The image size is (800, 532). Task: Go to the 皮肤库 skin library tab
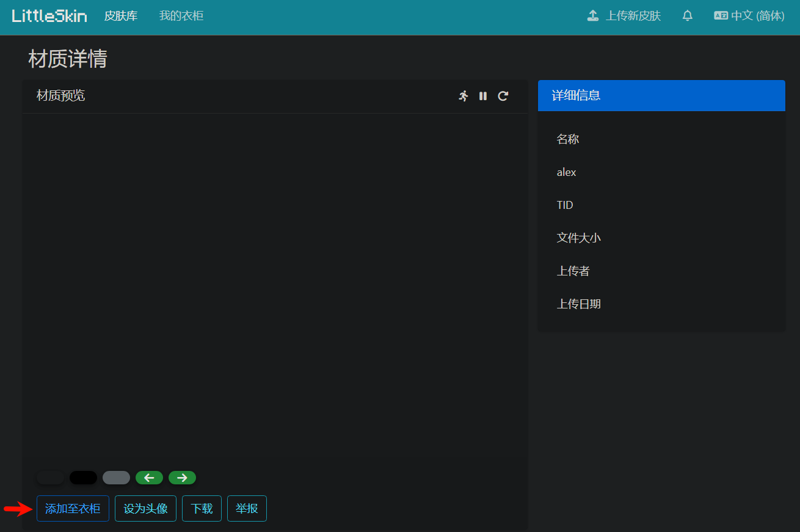tap(121, 16)
